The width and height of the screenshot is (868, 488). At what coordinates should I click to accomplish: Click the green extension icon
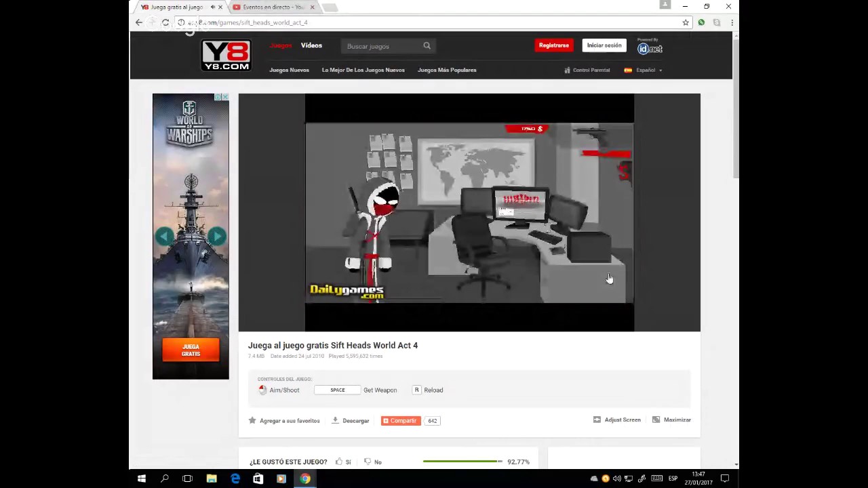click(701, 22)
